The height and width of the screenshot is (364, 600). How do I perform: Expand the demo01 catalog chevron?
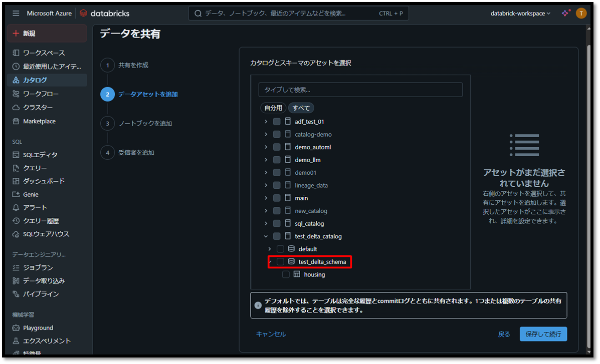(x=266, y=173)
